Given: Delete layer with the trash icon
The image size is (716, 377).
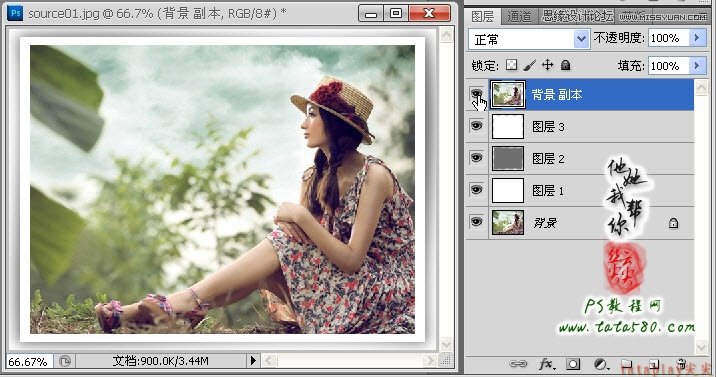Looking at the screenshot, I should [x=681, y=364].
